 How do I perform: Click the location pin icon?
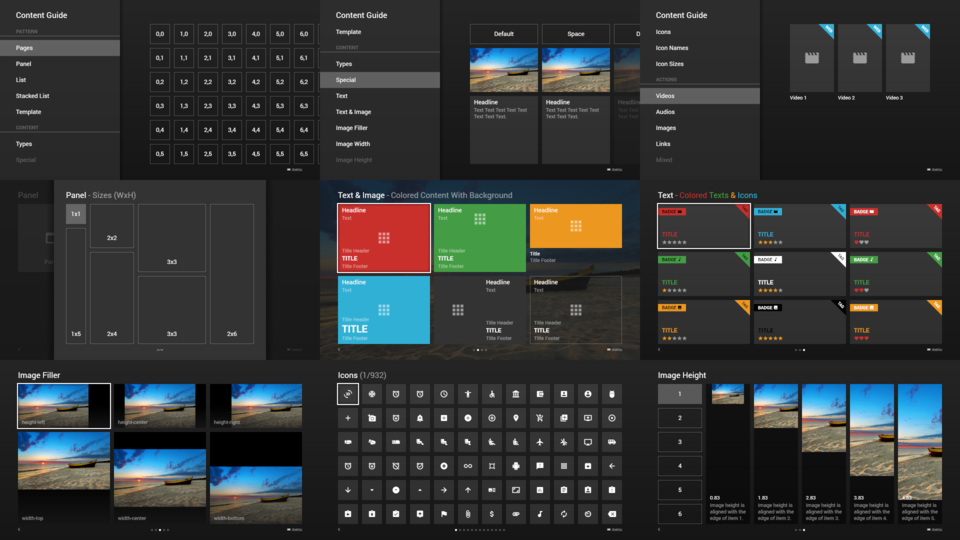(x=516, y=418)
